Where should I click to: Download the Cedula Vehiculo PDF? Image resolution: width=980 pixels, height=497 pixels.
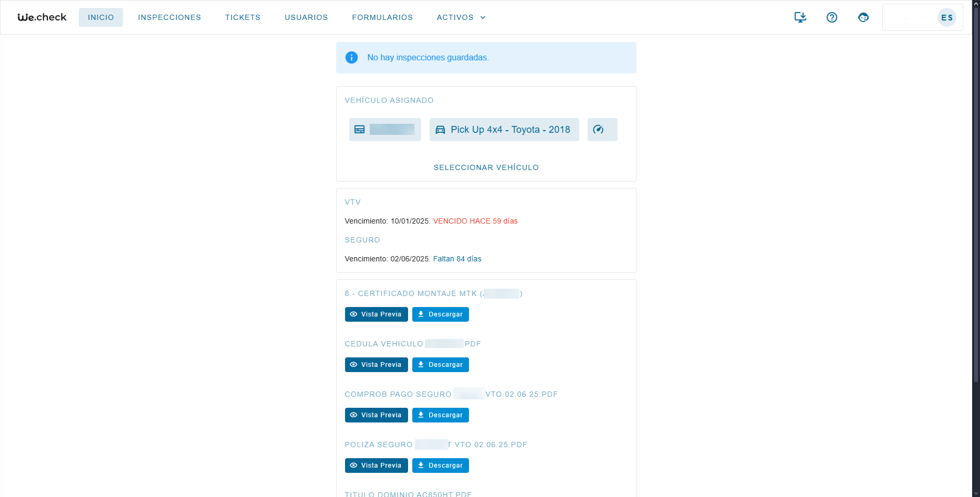point(440,365)
